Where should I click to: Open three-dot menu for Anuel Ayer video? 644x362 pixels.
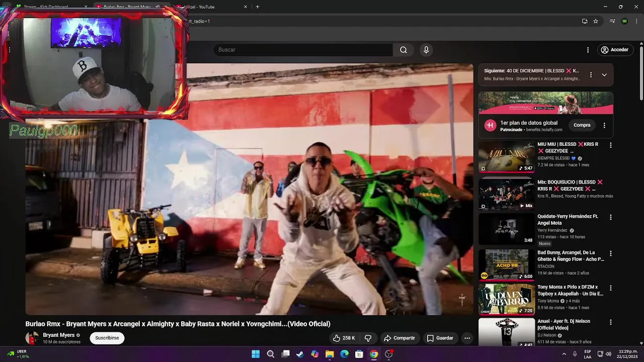pos(611,322)
